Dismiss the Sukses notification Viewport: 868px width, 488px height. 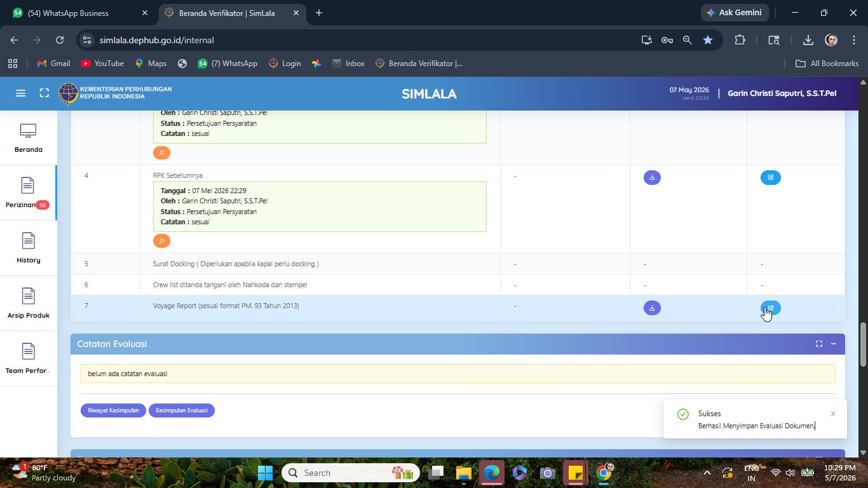pos(833,414)
